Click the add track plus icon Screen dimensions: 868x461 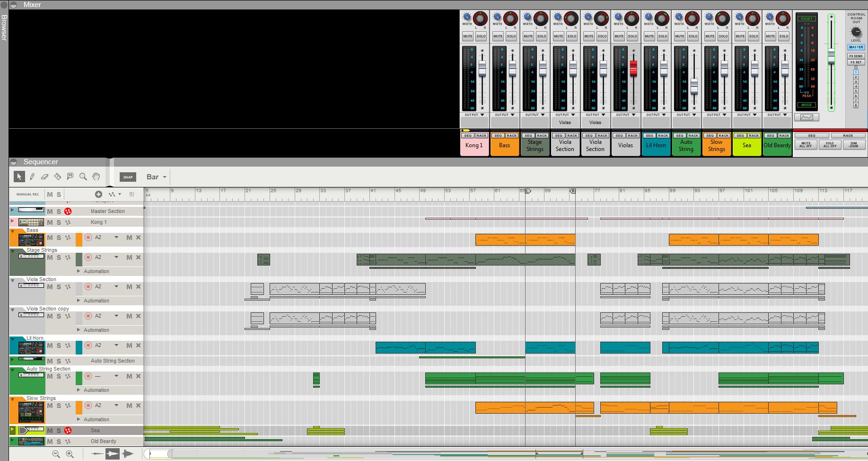pyautogui.click(x=98, y=194)
